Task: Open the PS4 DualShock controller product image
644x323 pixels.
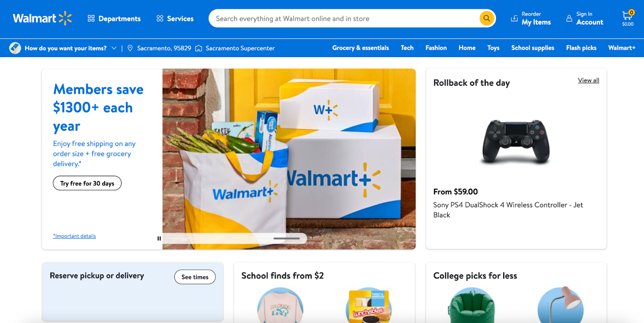Action: [x=516, y=142]
